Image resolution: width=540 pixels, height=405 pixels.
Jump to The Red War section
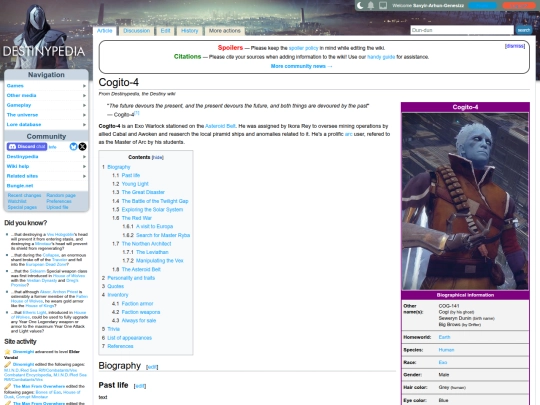point(137,218)
